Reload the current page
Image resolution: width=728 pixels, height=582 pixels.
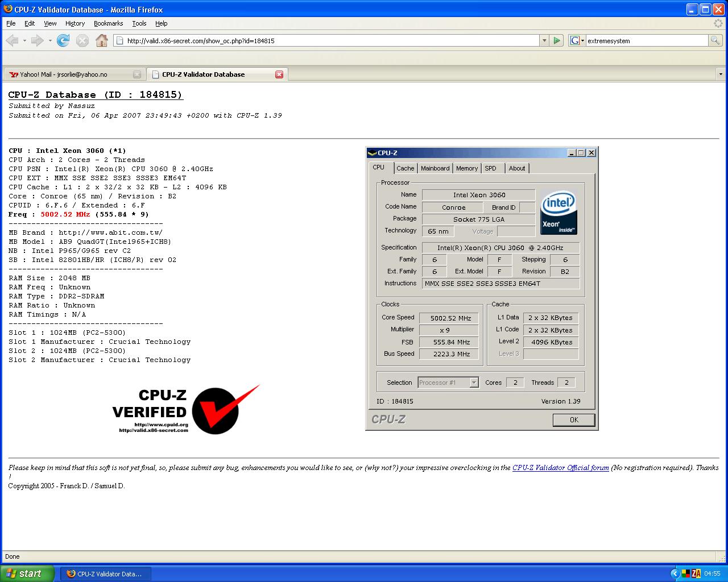(x=63, y=40)
